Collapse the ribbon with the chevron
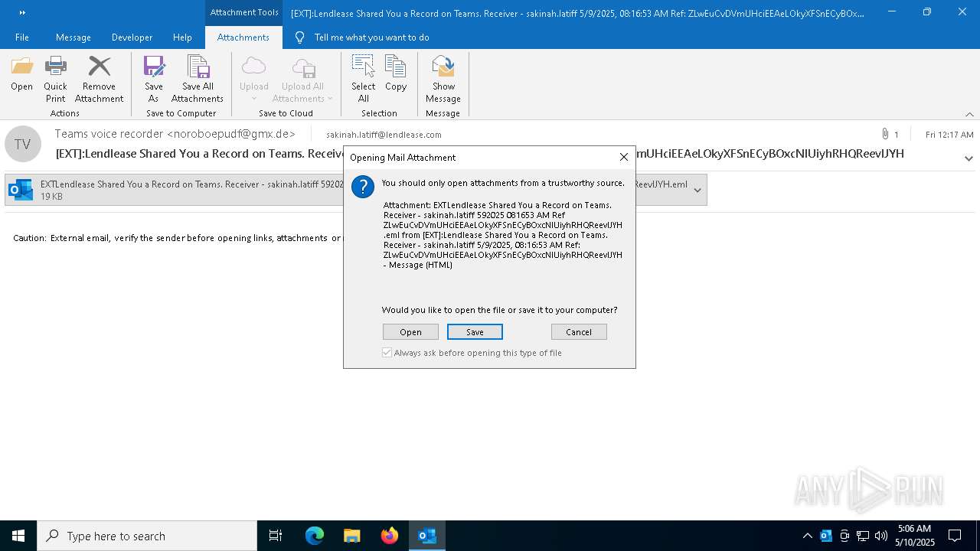Image resolution: width=980 pixels, height=551 pixels. pos(969,114)
